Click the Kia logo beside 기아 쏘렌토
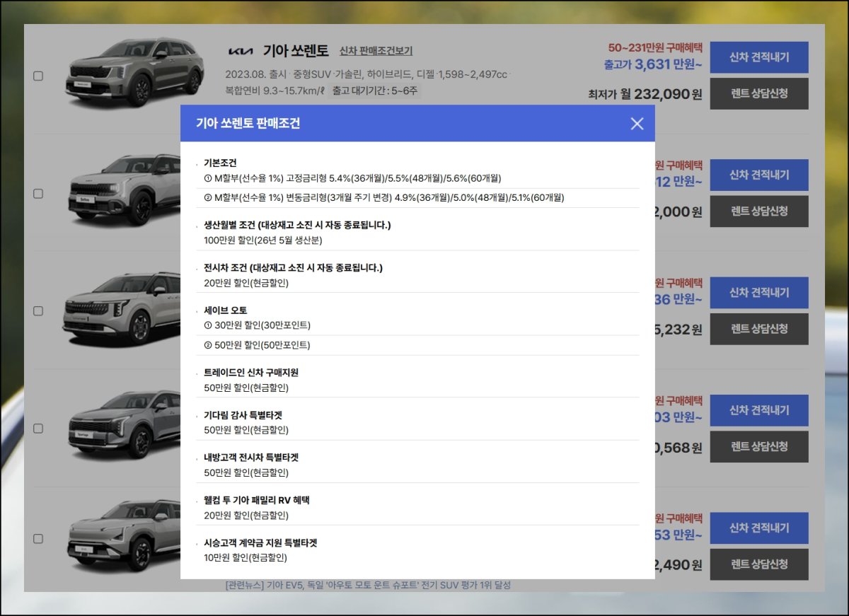849x616 pixels. (241, 51)
